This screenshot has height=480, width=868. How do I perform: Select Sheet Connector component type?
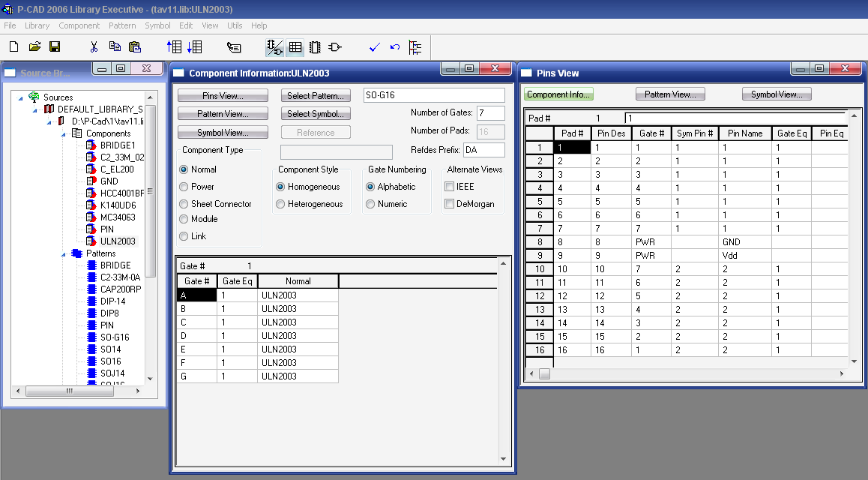click(184, 204)
